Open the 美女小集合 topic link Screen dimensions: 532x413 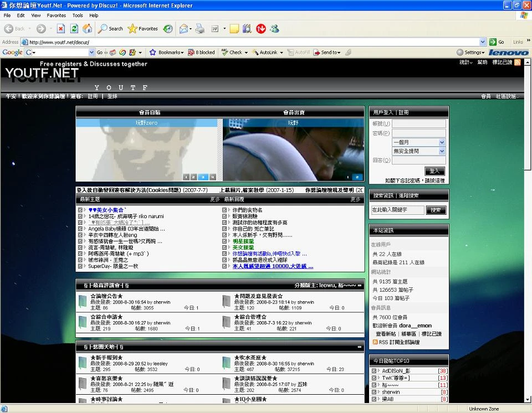click(107, 210)
